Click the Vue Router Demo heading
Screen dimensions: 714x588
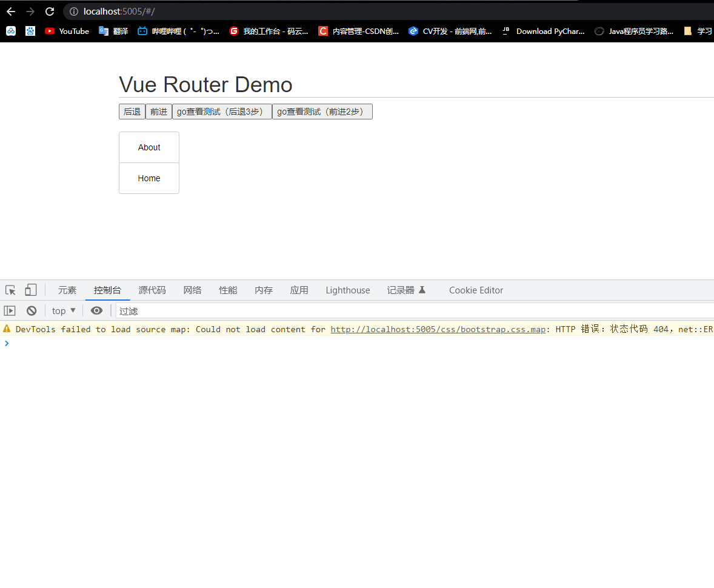point(205,85)
